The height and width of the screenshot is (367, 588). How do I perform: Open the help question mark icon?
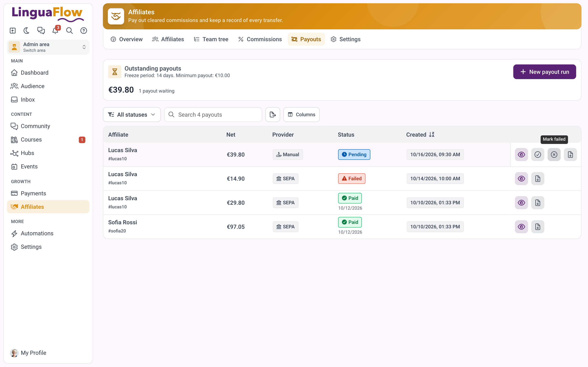(x=84, y=31)
